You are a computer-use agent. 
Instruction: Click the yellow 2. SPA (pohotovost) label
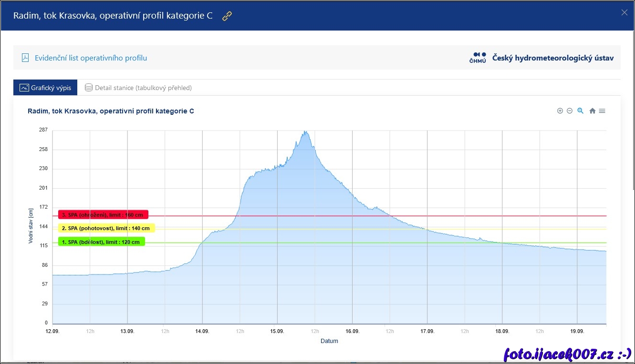[x=106, y=228]
